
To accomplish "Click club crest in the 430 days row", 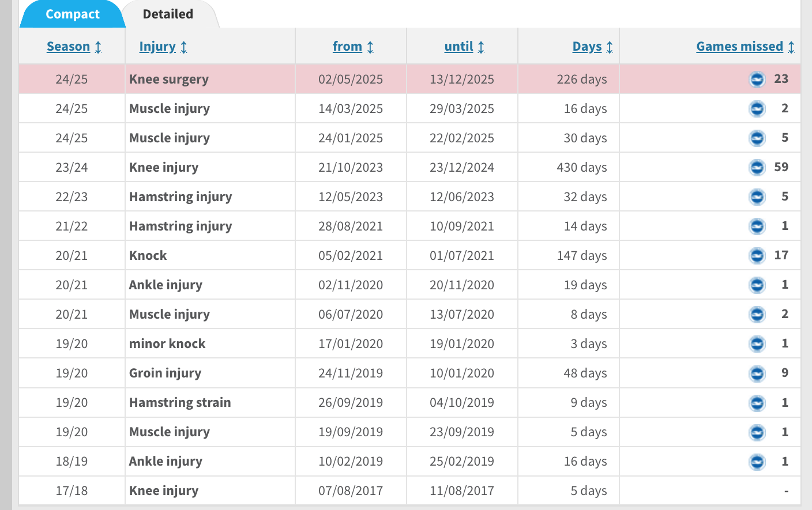I will tap(757, 167).
